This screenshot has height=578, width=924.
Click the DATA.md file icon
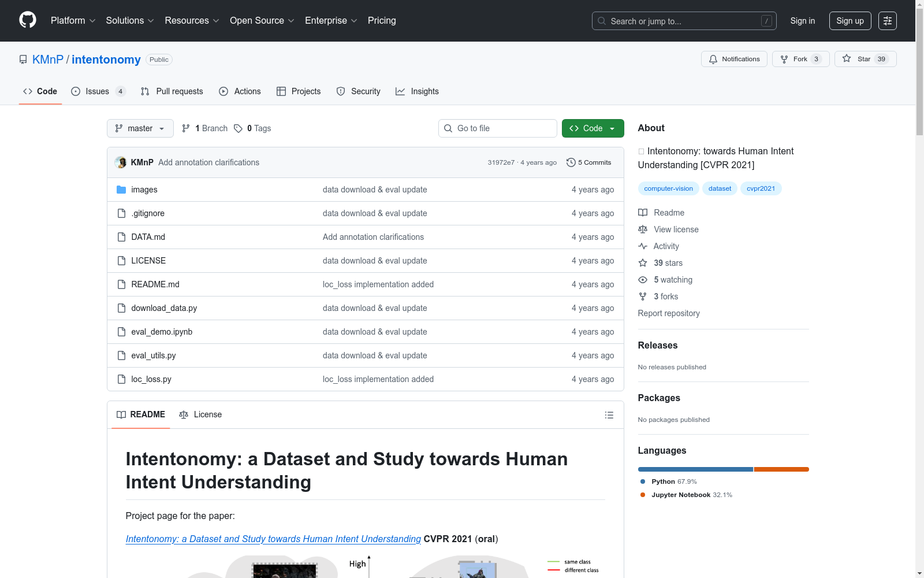click(x=121, y=237)
